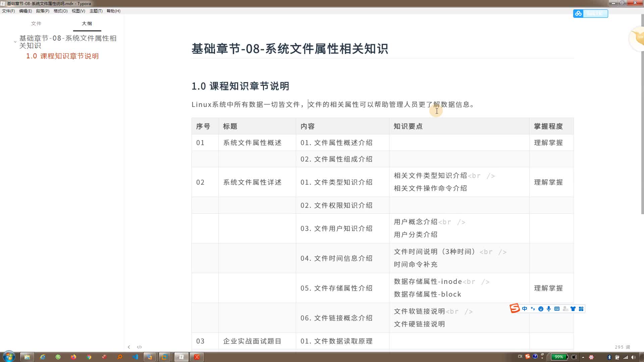
Task: Open the 主题(T) menu
Action: click(96, 11)
